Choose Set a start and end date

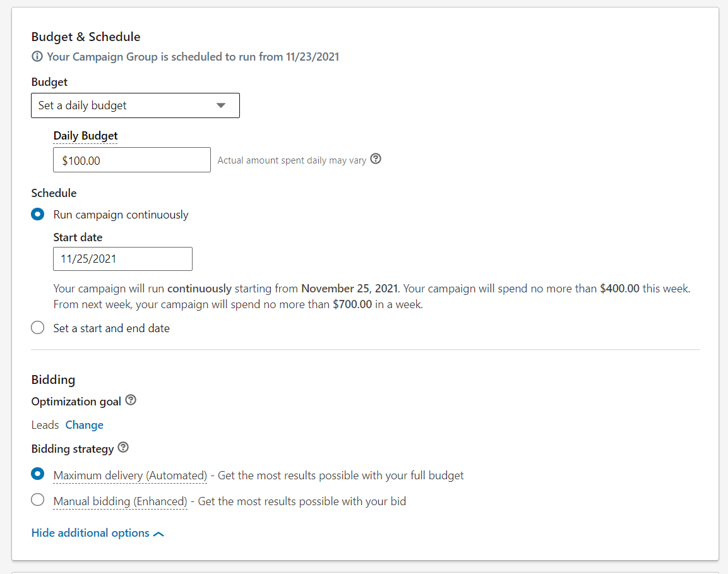tap(37, 328)
